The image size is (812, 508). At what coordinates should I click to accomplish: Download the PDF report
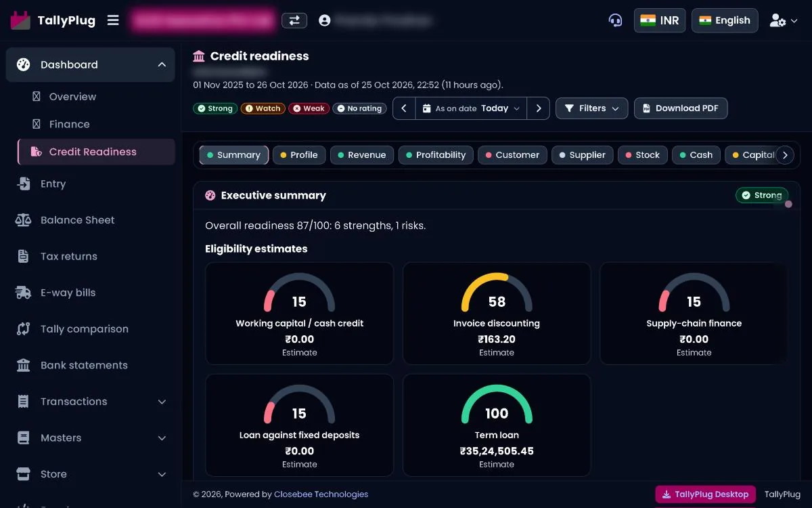[681, 108]
